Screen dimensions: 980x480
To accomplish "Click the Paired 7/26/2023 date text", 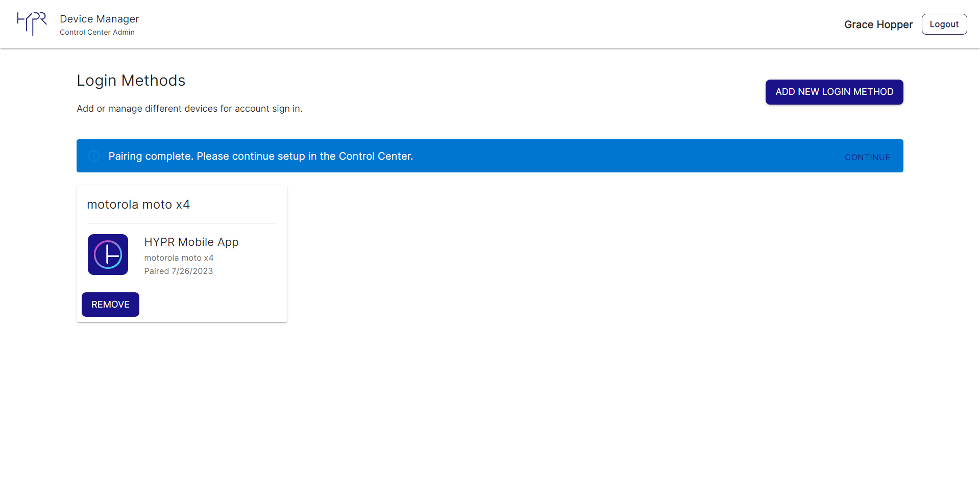I will [x=179, y=271].
